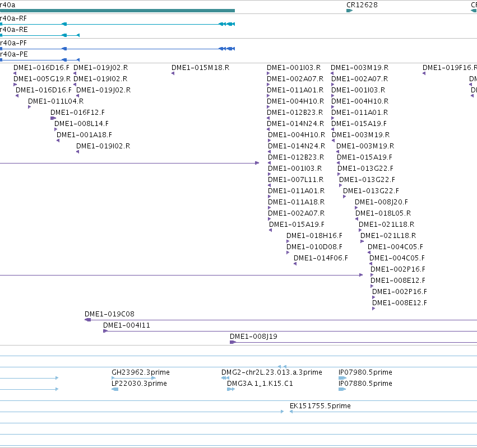Select the CR12628 gene label
The image size is (477, 448).
(362, 5)
